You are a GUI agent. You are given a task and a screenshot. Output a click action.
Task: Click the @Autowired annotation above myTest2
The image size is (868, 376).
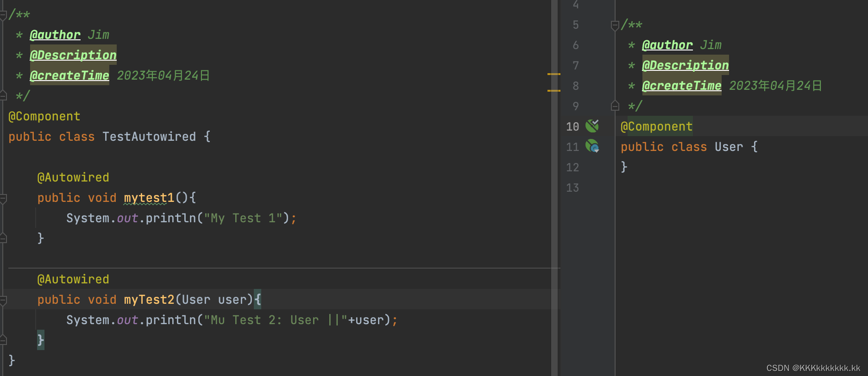[x=73, y=279]
